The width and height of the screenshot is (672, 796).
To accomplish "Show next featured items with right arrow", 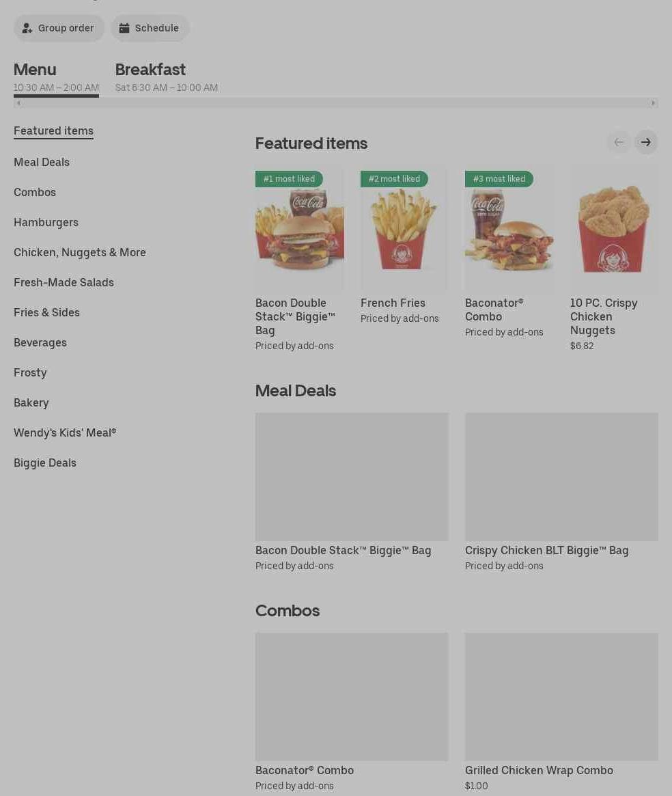I will [645, 142].
